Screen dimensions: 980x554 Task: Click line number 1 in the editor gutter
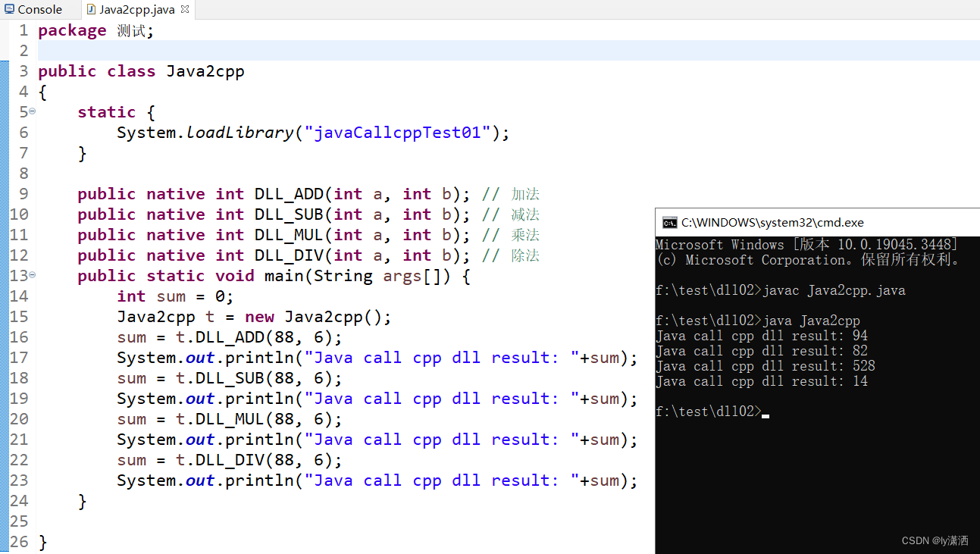(23, 30)
